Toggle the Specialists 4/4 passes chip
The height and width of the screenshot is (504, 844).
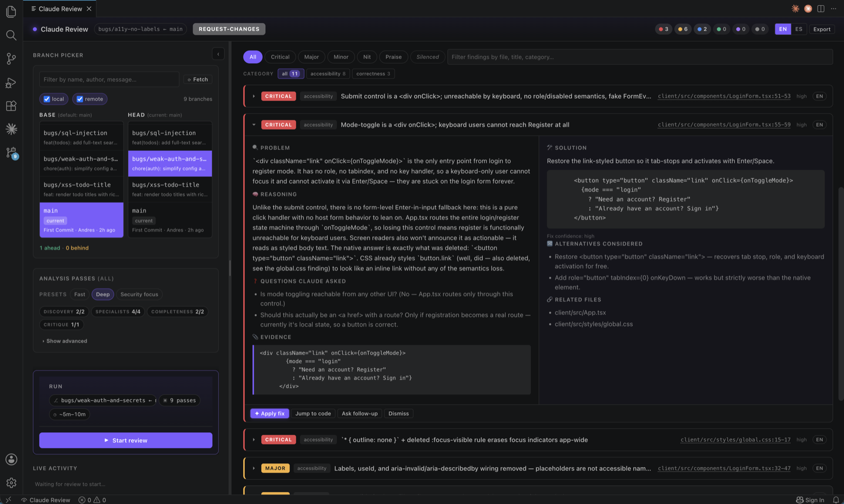[x=118, y=312]
